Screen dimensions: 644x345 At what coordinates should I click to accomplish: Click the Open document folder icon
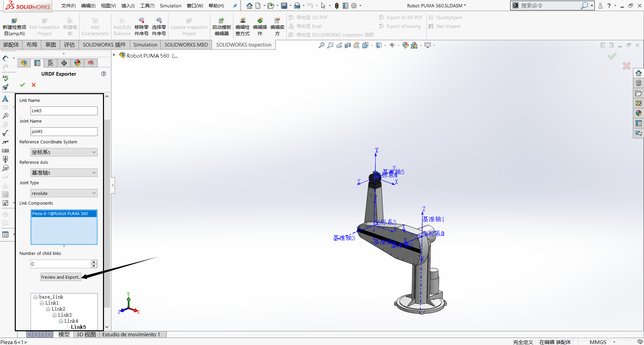click(271, 6)
